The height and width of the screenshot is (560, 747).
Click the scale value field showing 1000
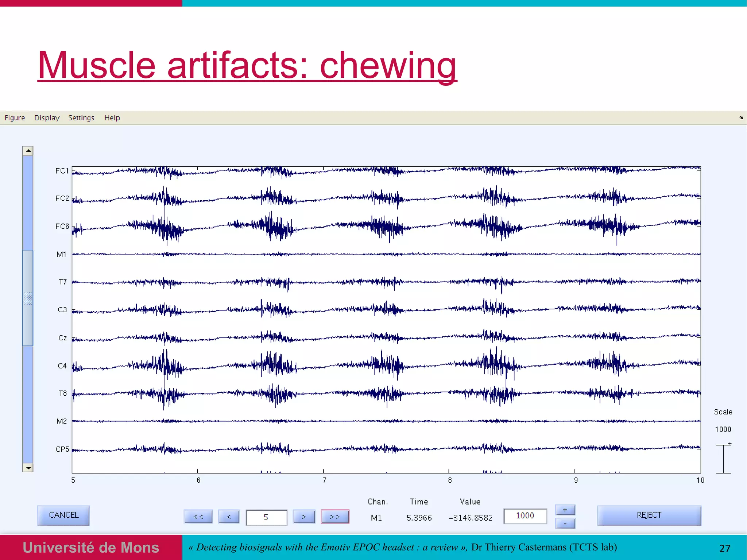pos(525,516)
